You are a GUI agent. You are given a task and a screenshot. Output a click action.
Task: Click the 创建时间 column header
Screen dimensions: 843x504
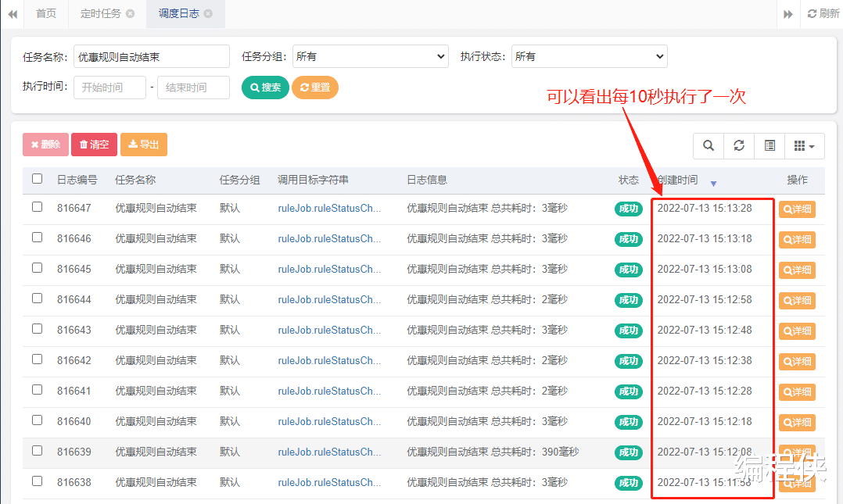coord(678,180)
